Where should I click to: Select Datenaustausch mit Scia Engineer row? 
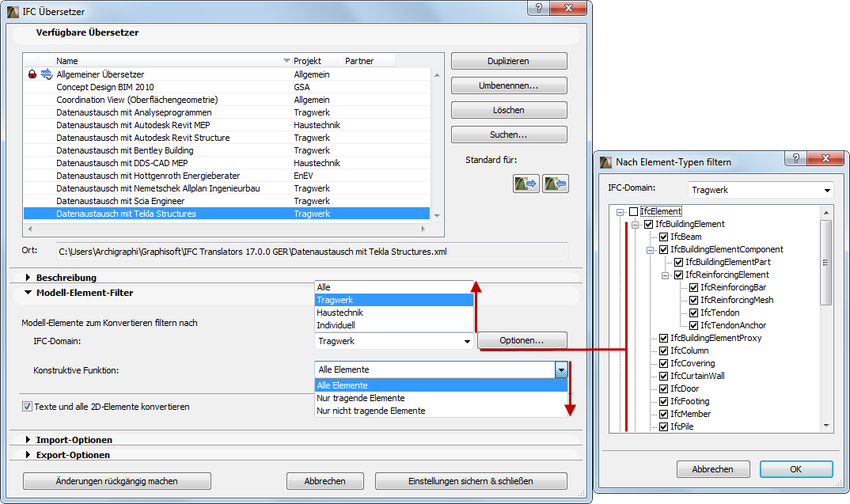226,201
